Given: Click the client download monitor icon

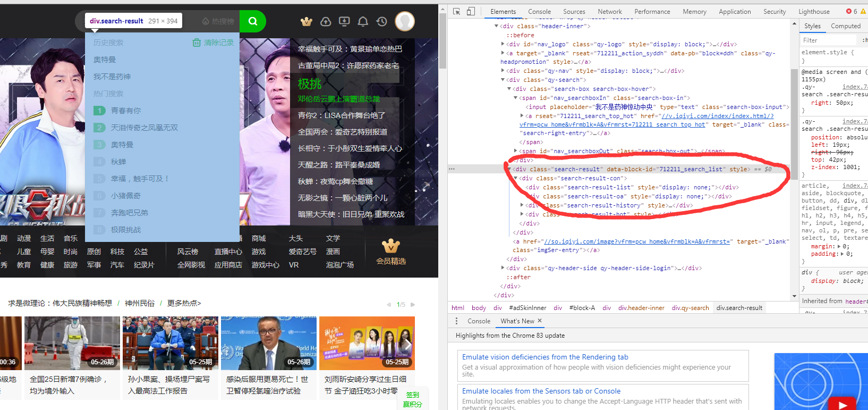Looking at the screenshot, I should 344,21.
